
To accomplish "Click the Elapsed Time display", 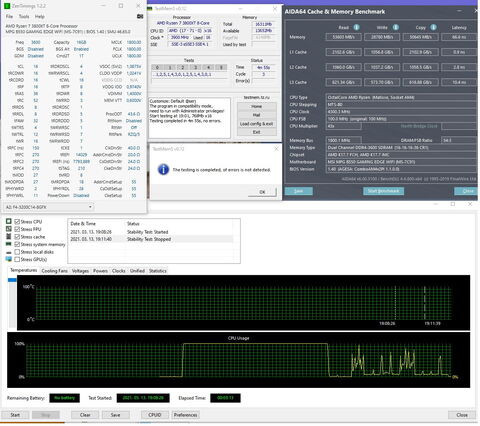I will [225, 398].
